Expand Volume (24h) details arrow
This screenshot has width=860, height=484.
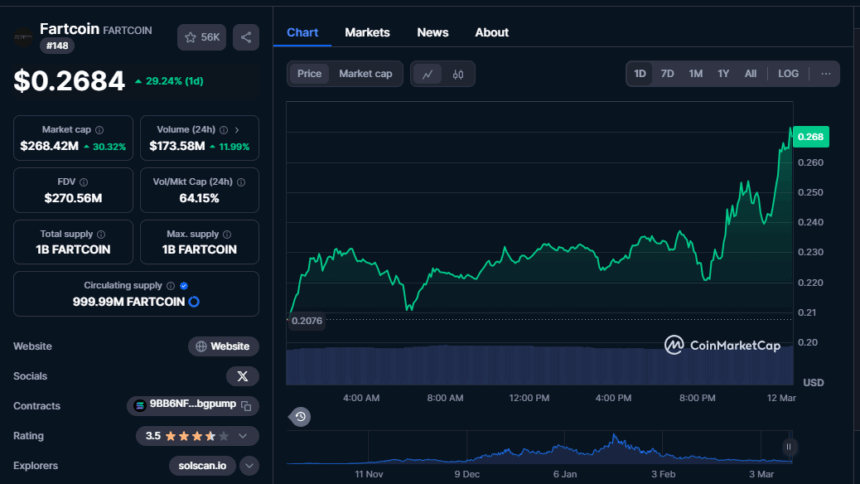[x=237, y=130]
